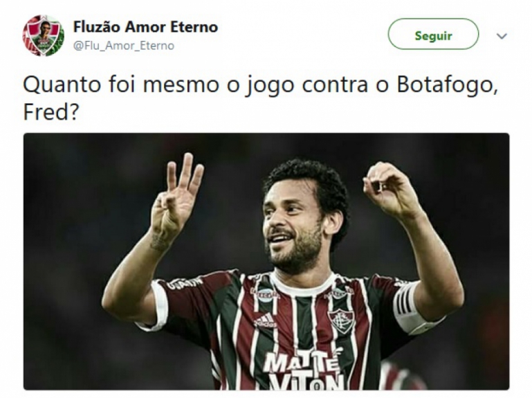Click the Fluzão Amor Eterno display name

(x=145, y=27)
